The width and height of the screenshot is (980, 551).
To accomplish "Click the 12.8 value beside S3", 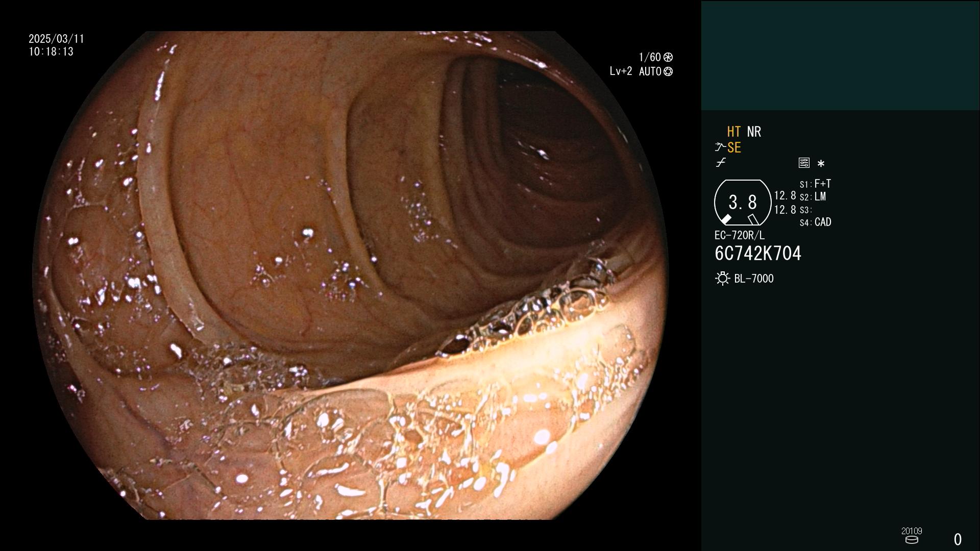I will (x=785, y=210).
